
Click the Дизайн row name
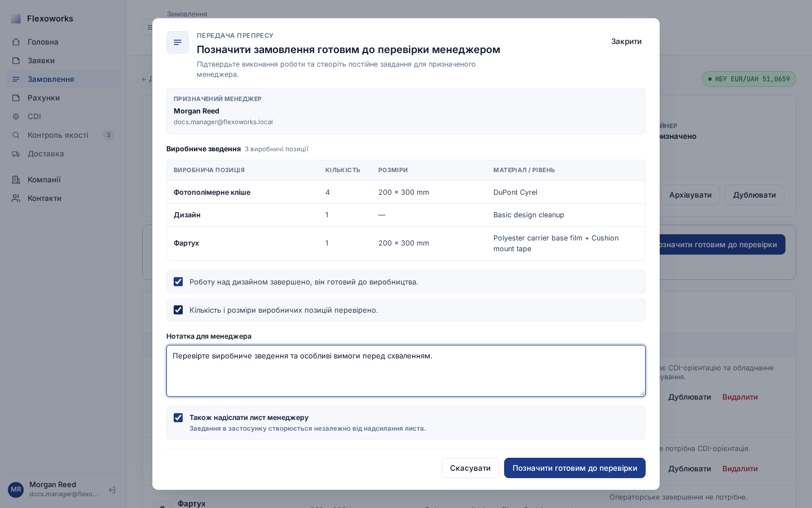pos(187,215)
